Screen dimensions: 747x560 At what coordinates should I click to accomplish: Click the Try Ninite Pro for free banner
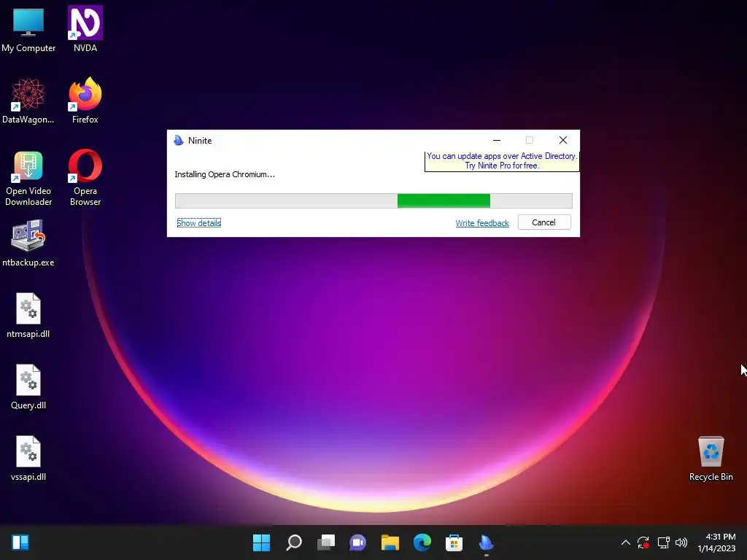502,161
